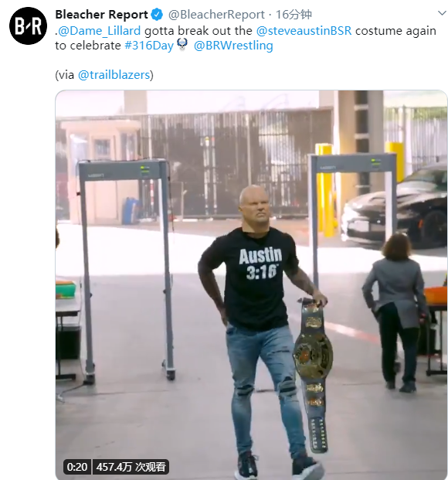Open the @trailblazers source mention
448x480 pixels.
click(114, 75)
